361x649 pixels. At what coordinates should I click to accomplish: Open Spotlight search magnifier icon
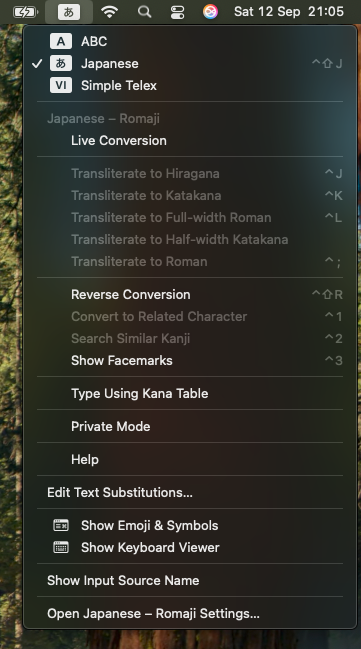click(144, 12)
